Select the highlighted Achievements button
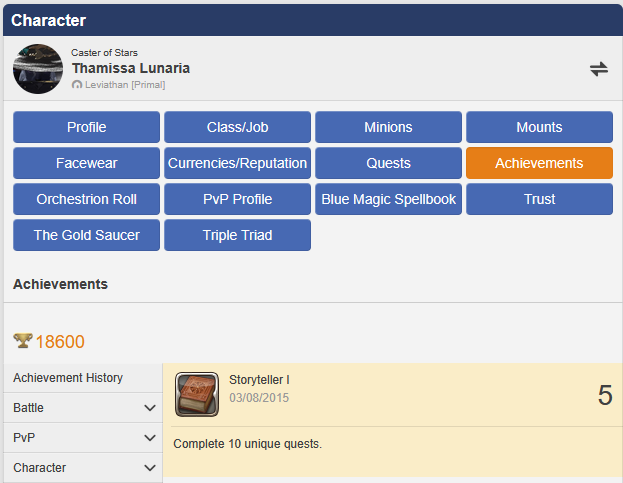Image resolution: width=623 pixels, height=483 pixels. [x=540, y=163]
